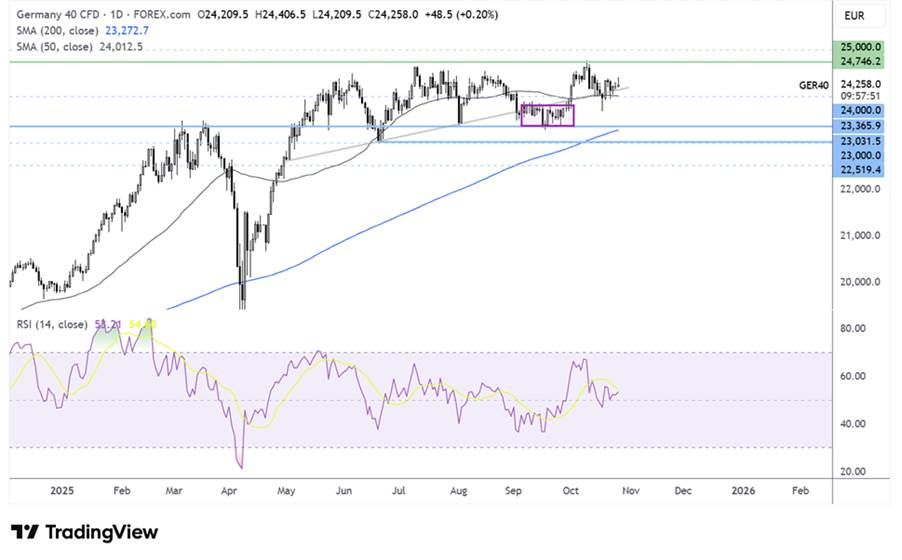Select the purple rectangle drawing on chart

547,115
